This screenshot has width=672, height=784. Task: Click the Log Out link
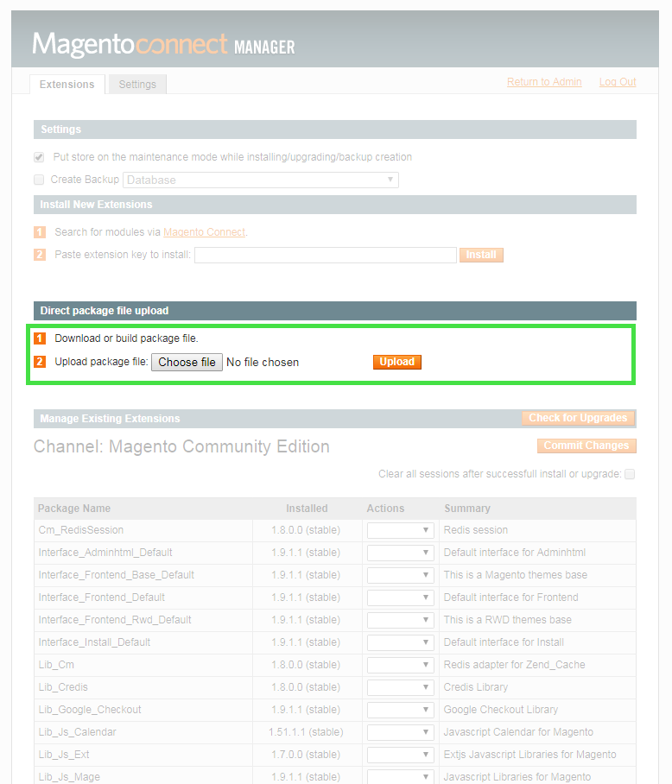[618, 82]
